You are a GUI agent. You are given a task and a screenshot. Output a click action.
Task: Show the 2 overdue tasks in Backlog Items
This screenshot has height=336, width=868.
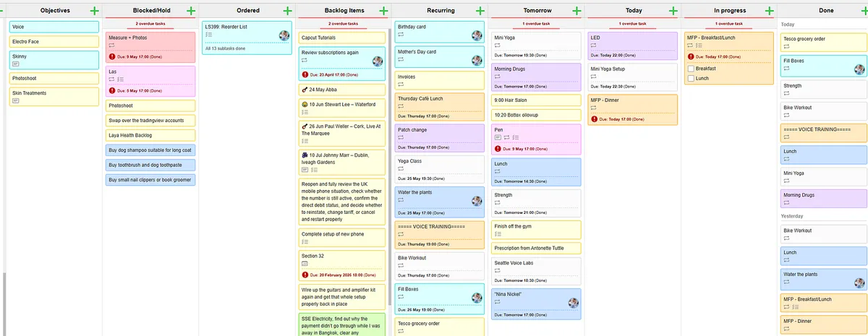(344, 23)
